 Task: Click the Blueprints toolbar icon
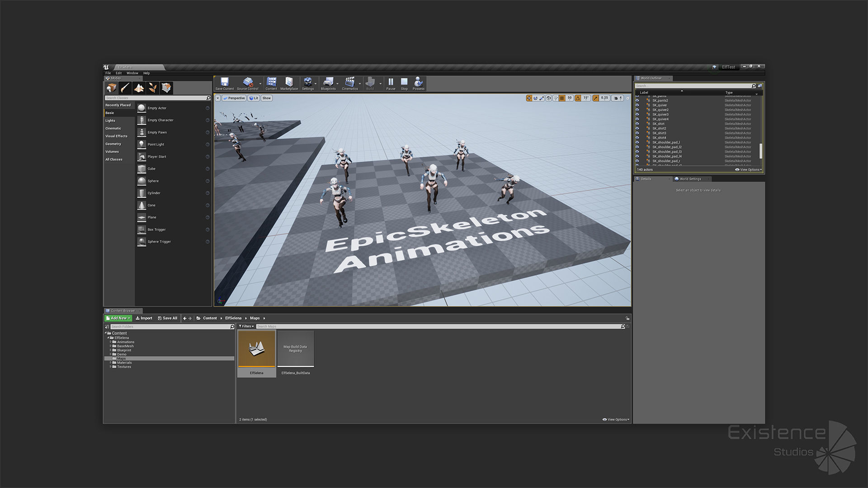tap(328, 83)
